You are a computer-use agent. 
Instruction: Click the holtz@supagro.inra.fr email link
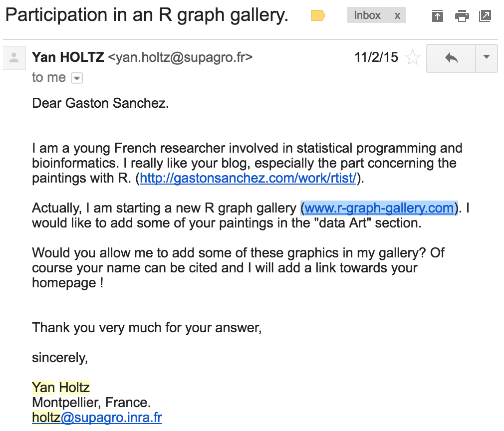97,417
